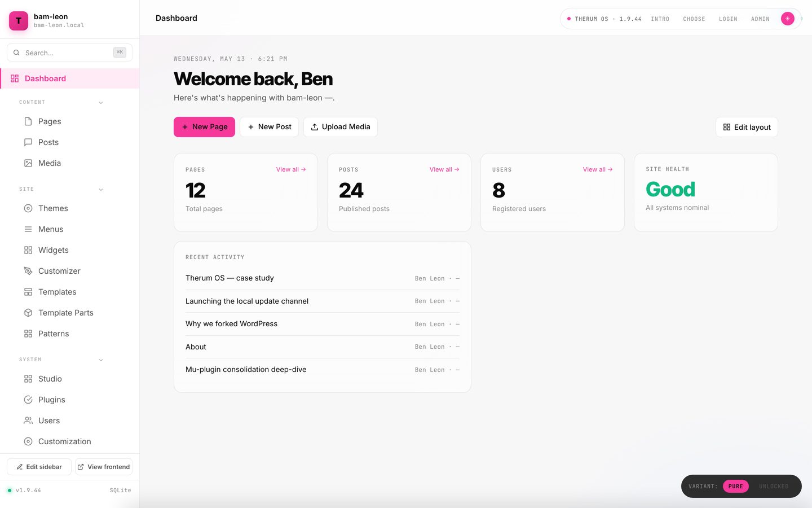Select the PURE variant option
This screenshot has width=812, height=508.
(x=735, y=487)
